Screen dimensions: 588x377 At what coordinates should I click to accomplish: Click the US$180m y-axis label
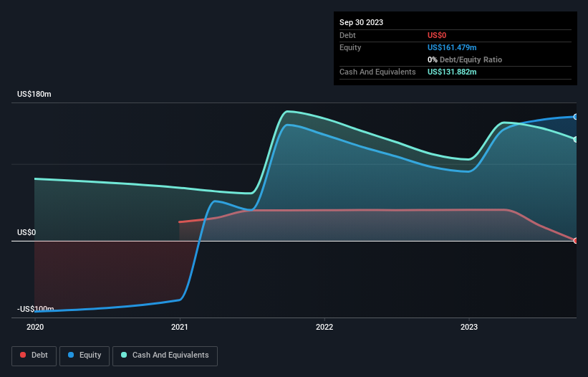[34, 94]
